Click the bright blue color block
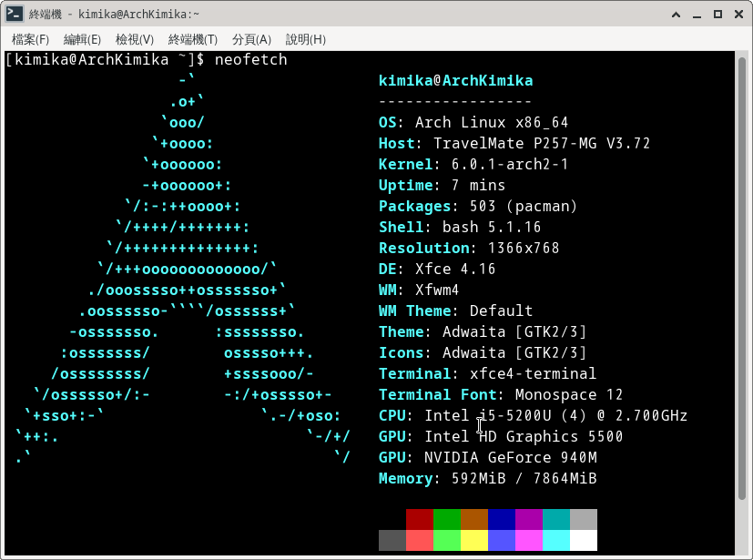Viewport: 753px width, 560px height. click(502, 540)
